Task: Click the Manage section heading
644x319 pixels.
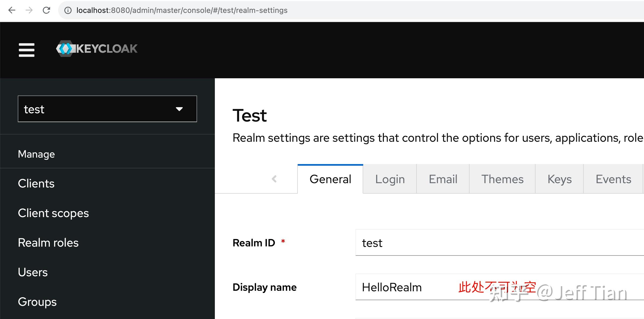Action: point(36,154)
